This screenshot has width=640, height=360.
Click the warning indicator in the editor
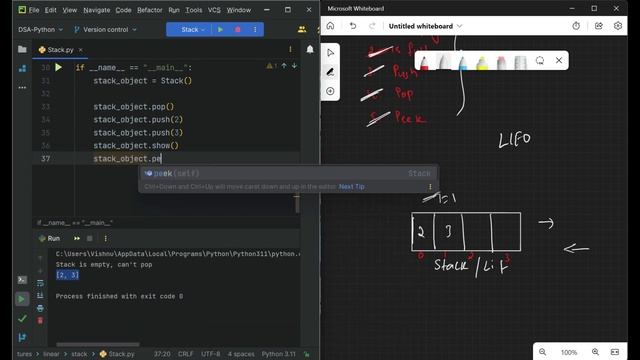click(271, 66)
